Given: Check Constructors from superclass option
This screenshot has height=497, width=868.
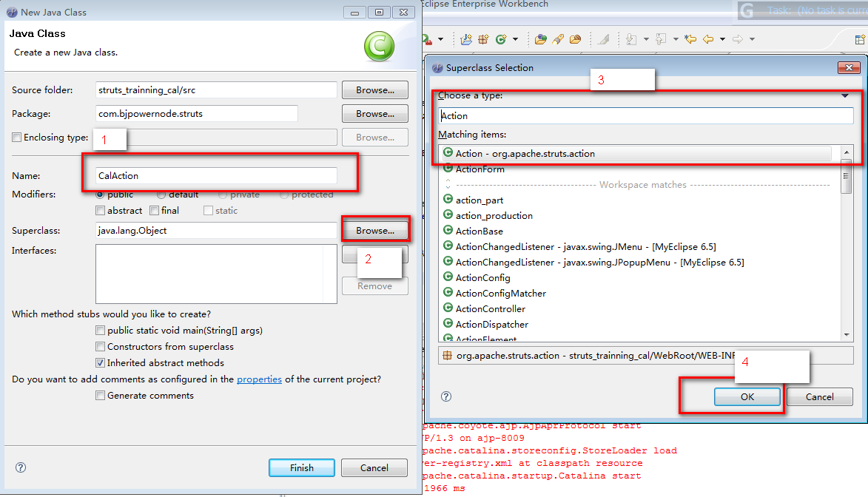Looking at the screenshot, I should click(x=100, y=346).
